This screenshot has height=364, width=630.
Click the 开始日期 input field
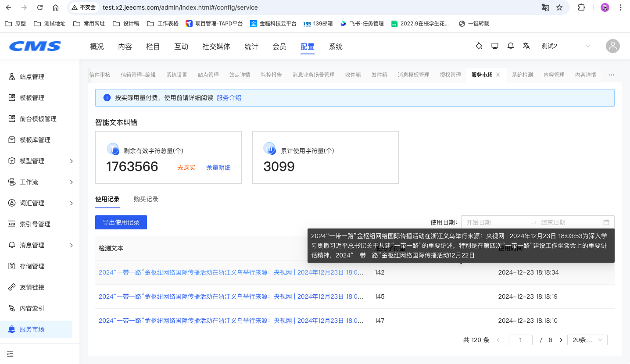495,222
